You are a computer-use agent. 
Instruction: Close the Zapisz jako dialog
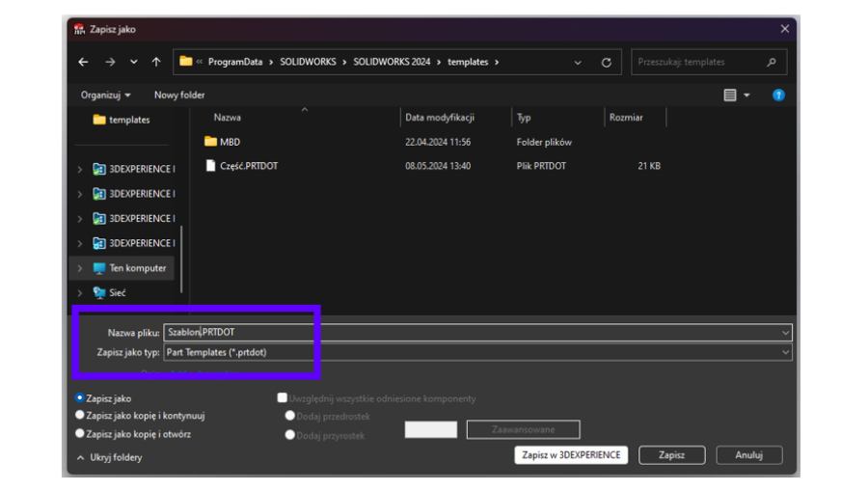pyautogui.click(x=784, y=29)
